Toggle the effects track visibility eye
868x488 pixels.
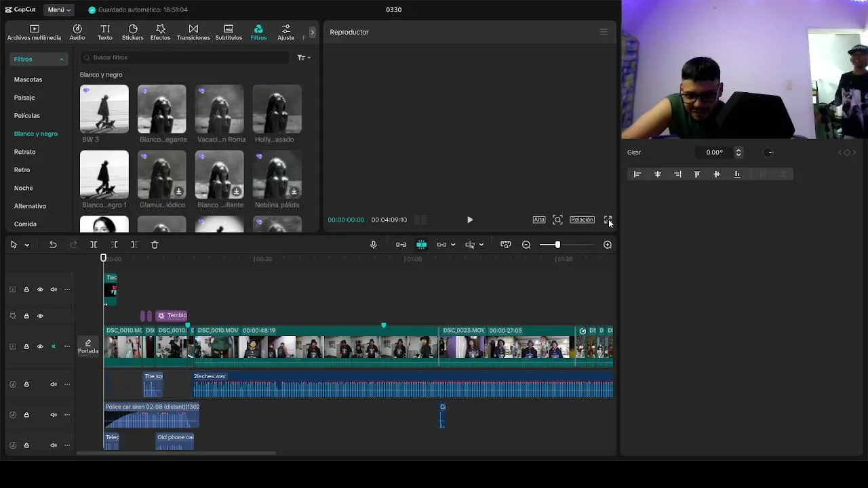tap(40, 316)
